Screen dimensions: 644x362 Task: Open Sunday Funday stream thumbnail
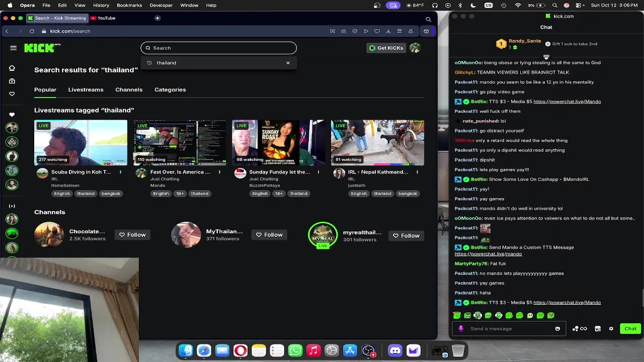coord(278,143)
